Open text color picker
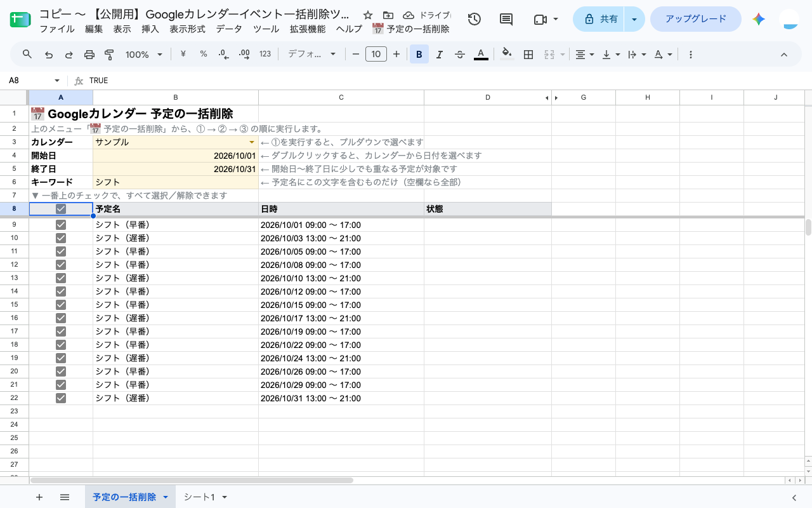 pyautogui.click(x=481, y=55)
